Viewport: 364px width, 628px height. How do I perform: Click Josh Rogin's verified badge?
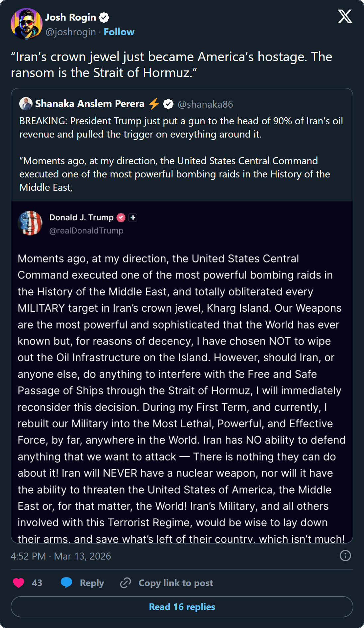point(104,17)
